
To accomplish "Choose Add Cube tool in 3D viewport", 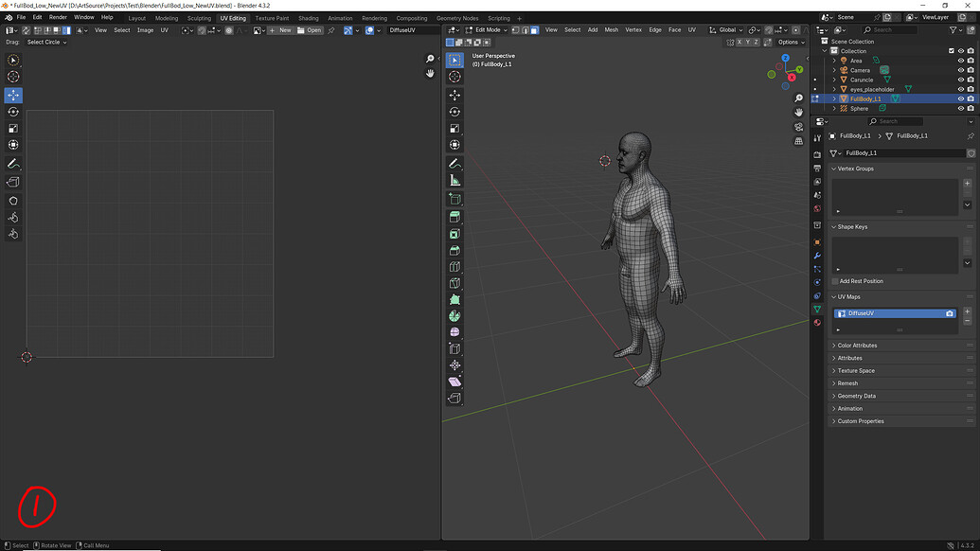I will 454,199.
